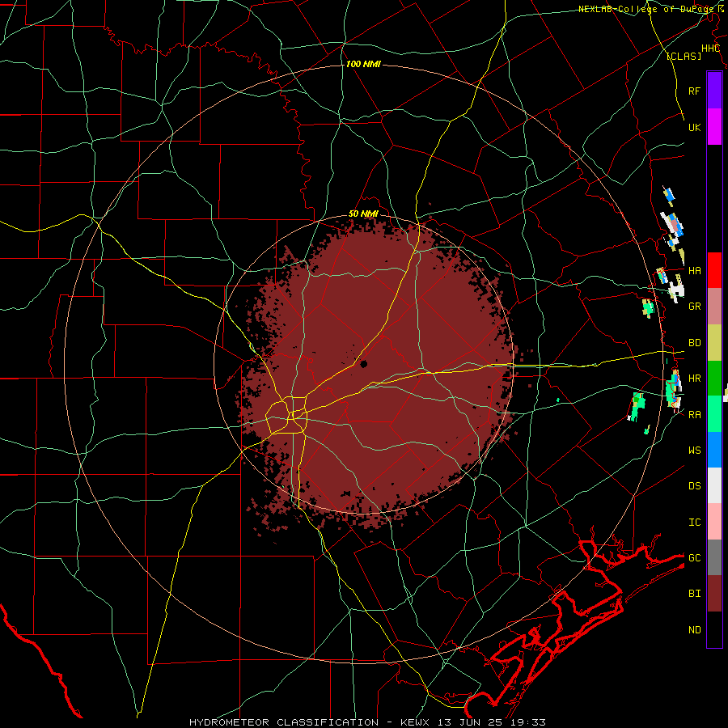
Task: Click the "50 NMI" range ring label
Action: tap(363, 214)
